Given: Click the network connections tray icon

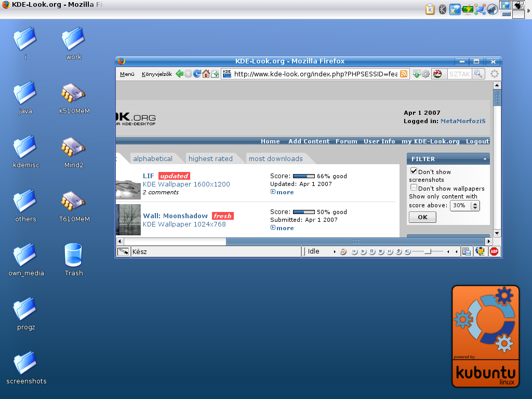Looking at the screenshot, I should coord(480,9).
